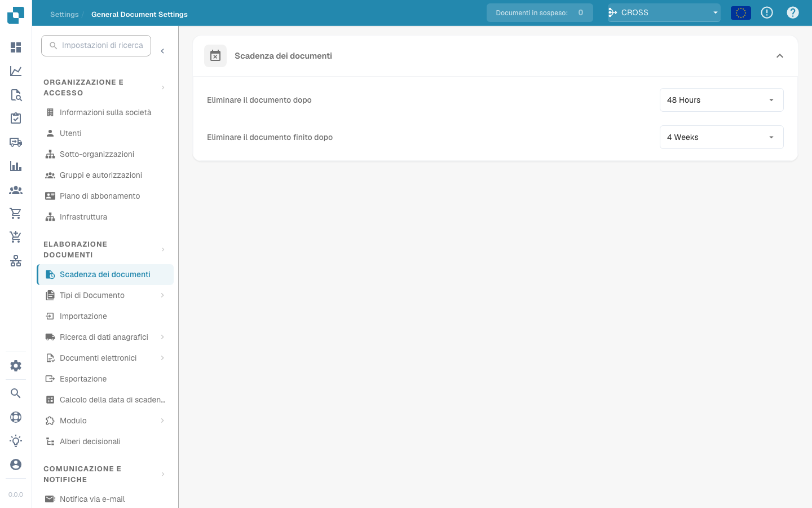Open the shopping cart icon
This screenshot has width=812, height=508.
tap(16, 213)
